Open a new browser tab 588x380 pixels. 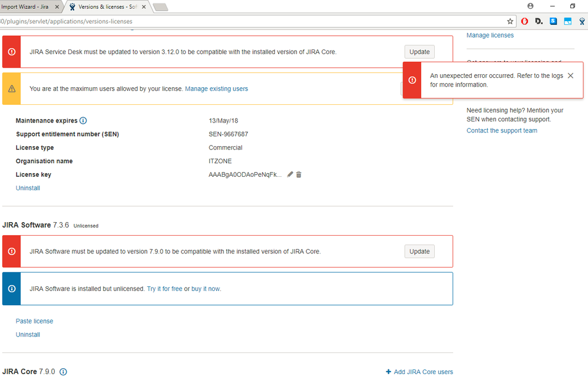[x=160, y=7]
